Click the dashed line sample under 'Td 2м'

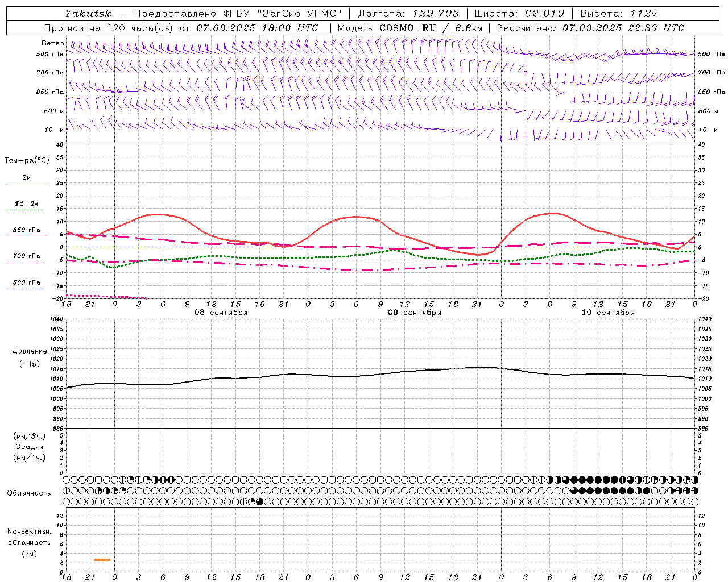26,210
